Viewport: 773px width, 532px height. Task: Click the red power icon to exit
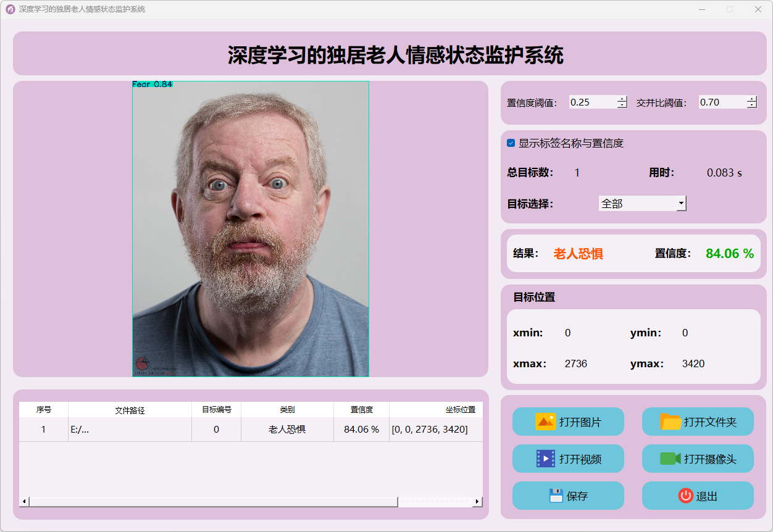click(685, 496)
